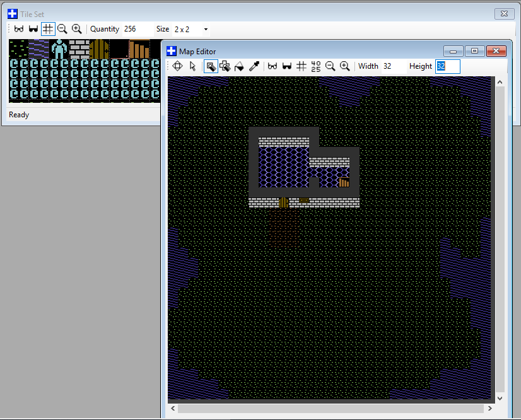
Task: Zoom in on the map editor
Action: pyautogui.click(x=344, y=66)
